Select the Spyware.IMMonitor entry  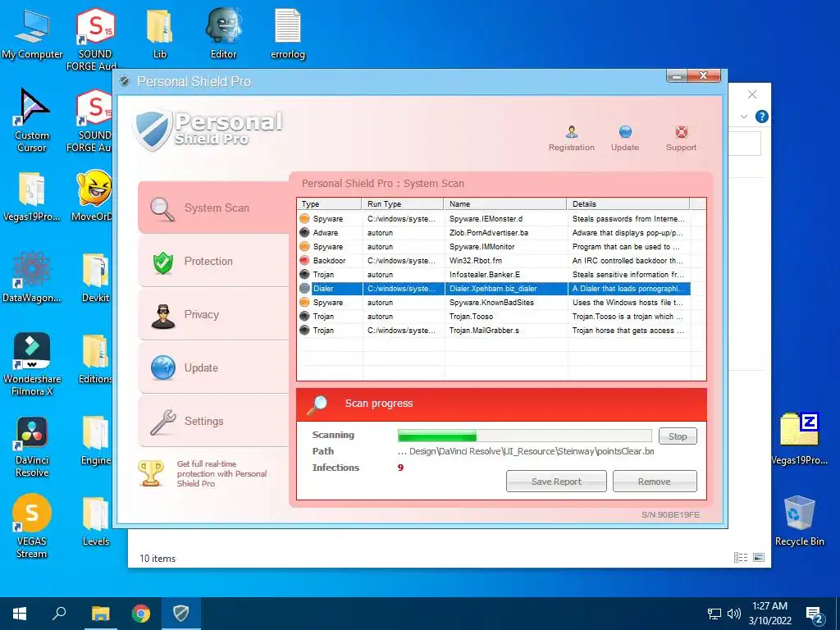coord(494,246)
